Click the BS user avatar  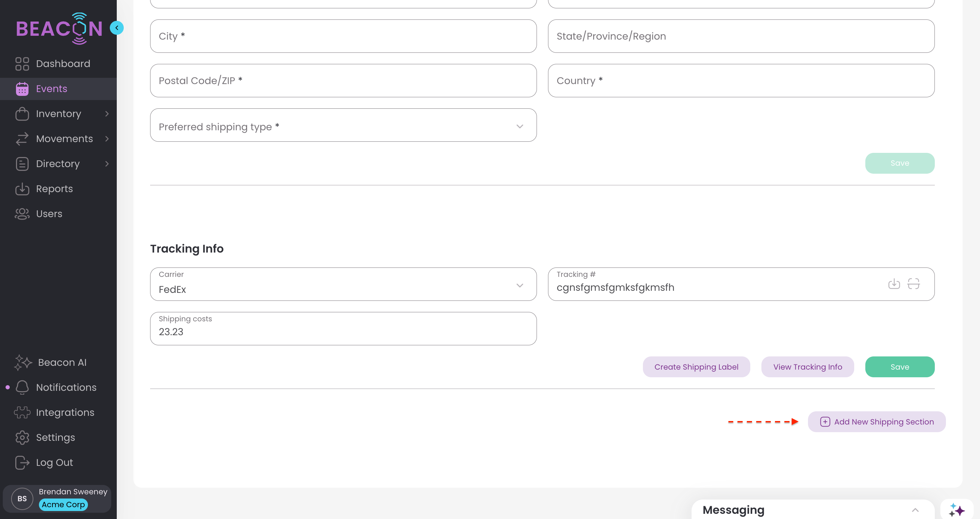point(22,499)
